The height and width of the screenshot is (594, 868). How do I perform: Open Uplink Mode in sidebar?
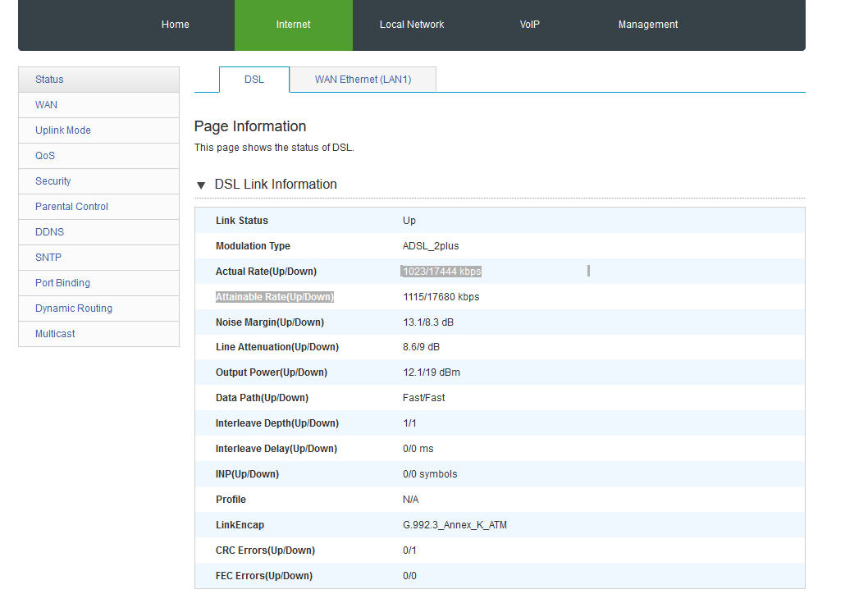point(98,130)
